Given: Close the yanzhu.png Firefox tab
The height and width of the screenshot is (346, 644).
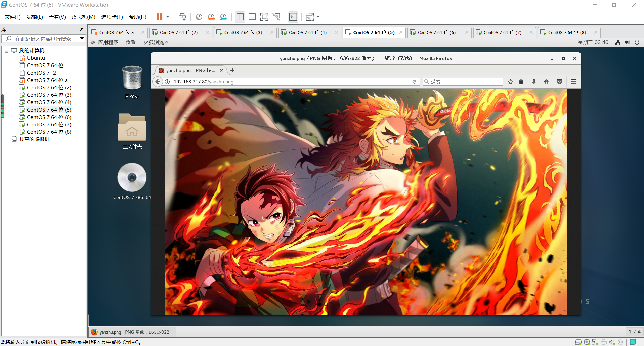Looking at the screenshot, I should [x=221, y=70].
